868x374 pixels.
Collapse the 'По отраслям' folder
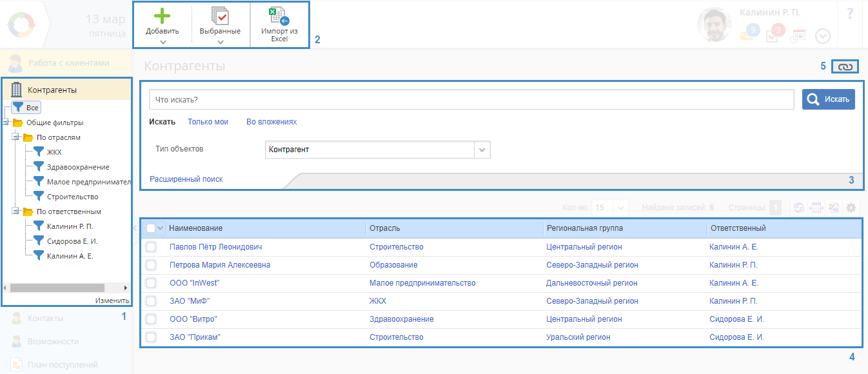pos(15,137)
